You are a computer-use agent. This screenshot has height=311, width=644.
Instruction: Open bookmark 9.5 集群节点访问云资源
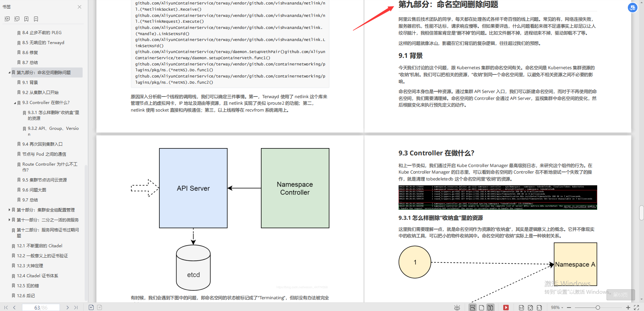pos(44,180)
